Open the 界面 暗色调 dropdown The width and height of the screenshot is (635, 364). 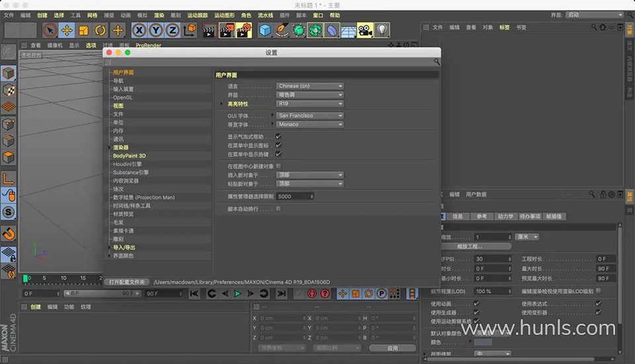pos(310,94)
